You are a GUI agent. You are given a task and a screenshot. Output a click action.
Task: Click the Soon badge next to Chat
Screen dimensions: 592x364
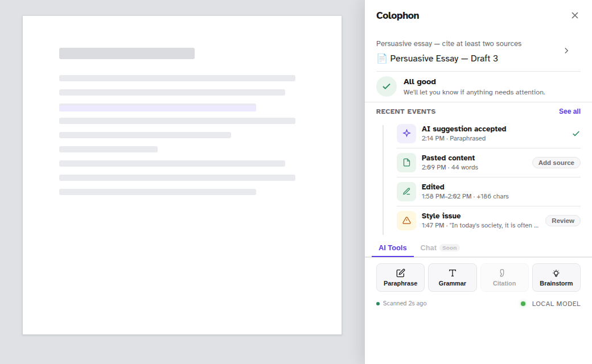tap(449, 248)
